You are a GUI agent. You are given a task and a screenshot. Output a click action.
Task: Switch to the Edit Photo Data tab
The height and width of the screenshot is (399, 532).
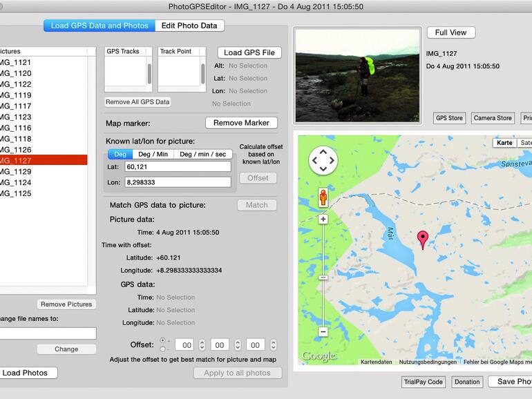pos(189,26)
